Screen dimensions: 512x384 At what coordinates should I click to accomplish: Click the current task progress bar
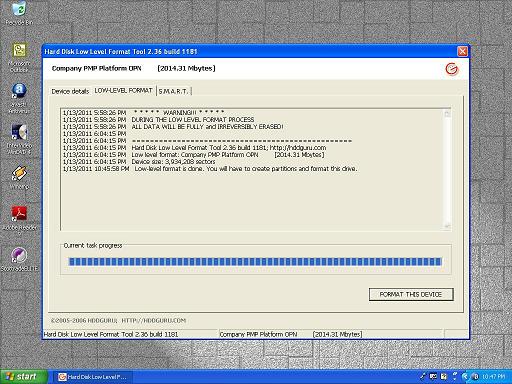[x=255, y=262]
